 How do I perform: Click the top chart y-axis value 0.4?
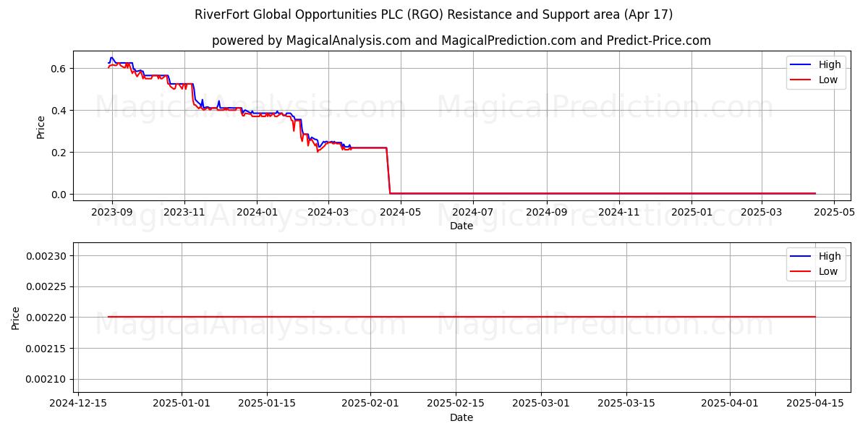point(59,111)
